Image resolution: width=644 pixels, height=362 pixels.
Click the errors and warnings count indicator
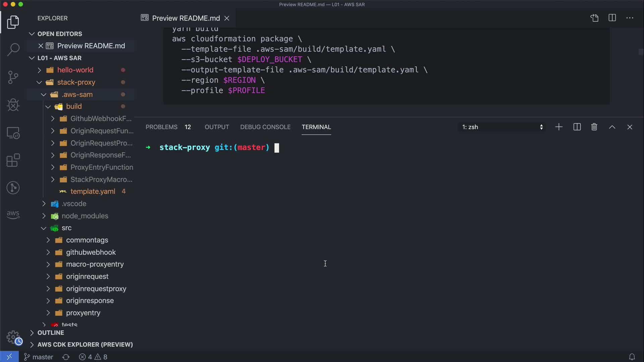click(93, 357)
